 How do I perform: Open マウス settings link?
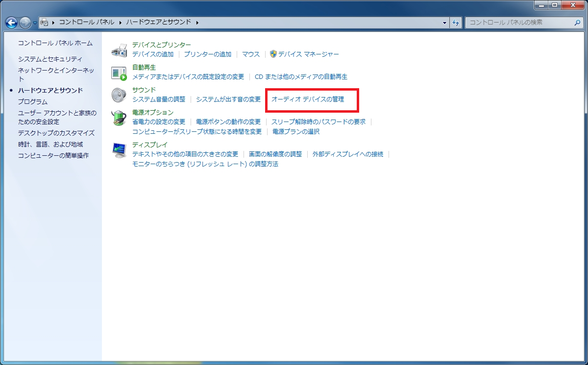point(251,54)
